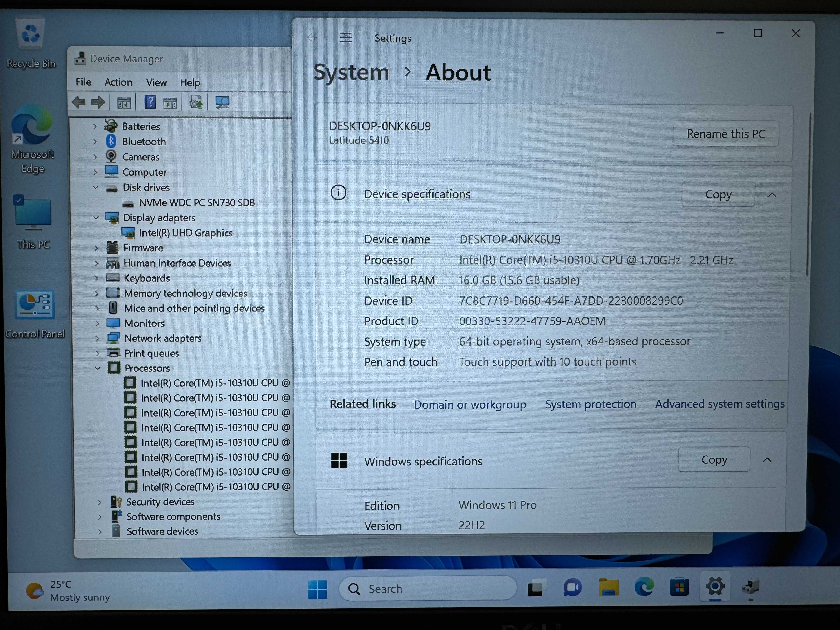Open the Action menu in Device Manager
The image size is (840, 630).
coord(119,82)
